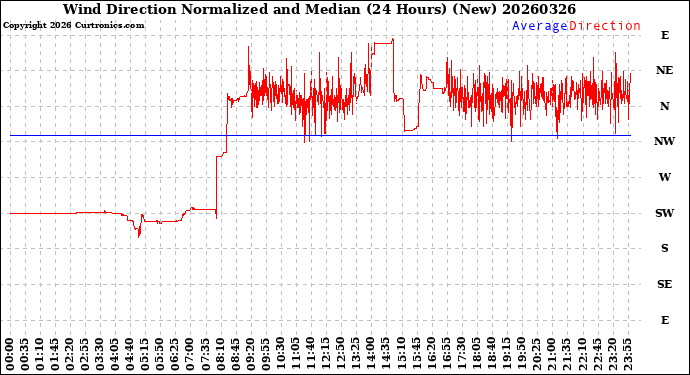Image resolution: width=690 pixels, height=375 pixels.
Task: Click the 20:25 time label
Action: (x=536, y=355)
